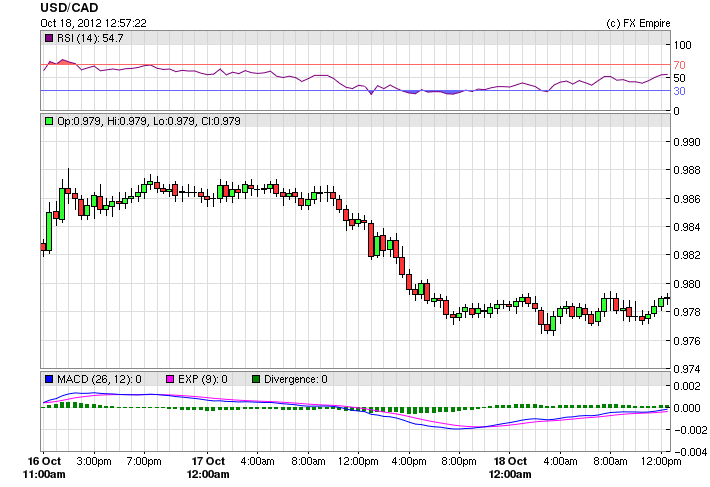The image size is (710, 487).
Task: Click the −0.004 MACD axis label
Action: [690, 451]
